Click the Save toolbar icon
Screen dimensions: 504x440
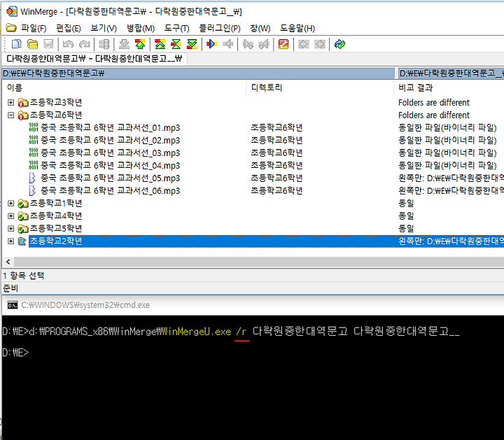pyautogui.click(x=48, y=44)
